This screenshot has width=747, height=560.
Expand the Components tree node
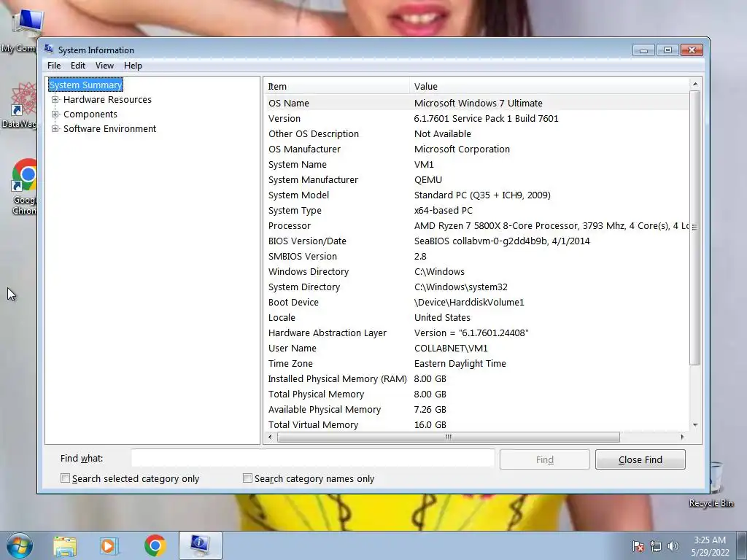[x=55, y=114]
